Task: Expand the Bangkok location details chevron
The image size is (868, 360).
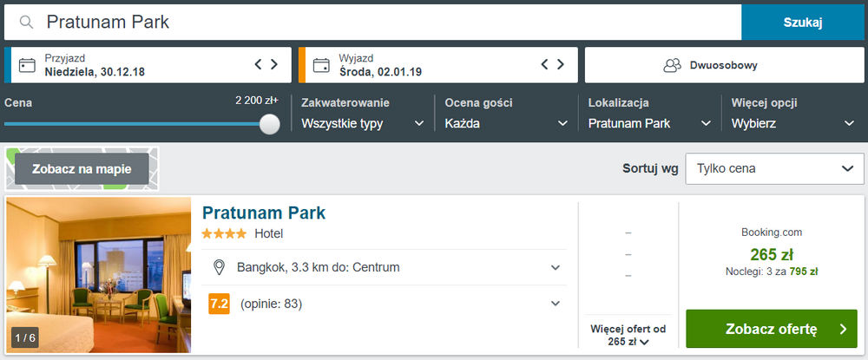Action: pyautogui.click(x=556, y=268)
